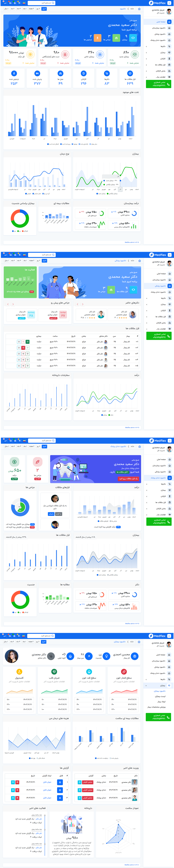The image size is (174, 868).
Task: Select 1 سال time filter on main dashboard
Action: coord(6,9)
